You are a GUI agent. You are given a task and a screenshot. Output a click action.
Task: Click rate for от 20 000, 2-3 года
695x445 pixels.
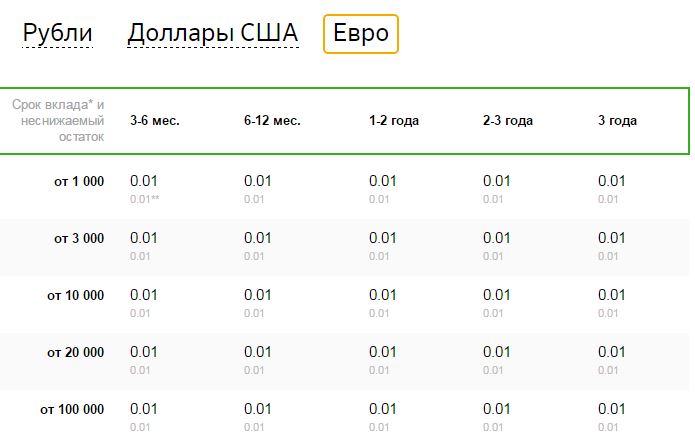click(x=496, y=352)
